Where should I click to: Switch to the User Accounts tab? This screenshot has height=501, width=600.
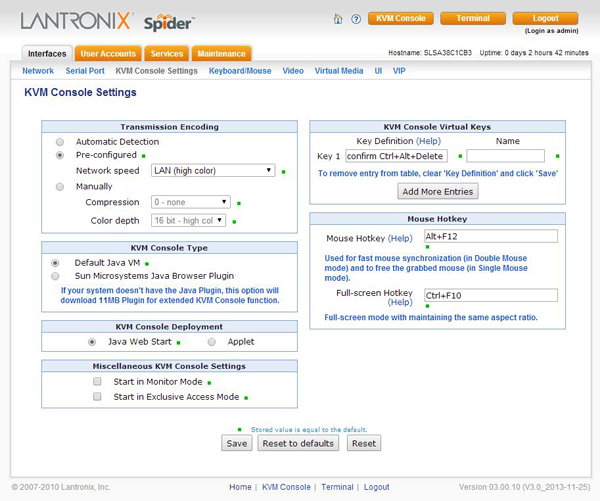tap(108, 53)
